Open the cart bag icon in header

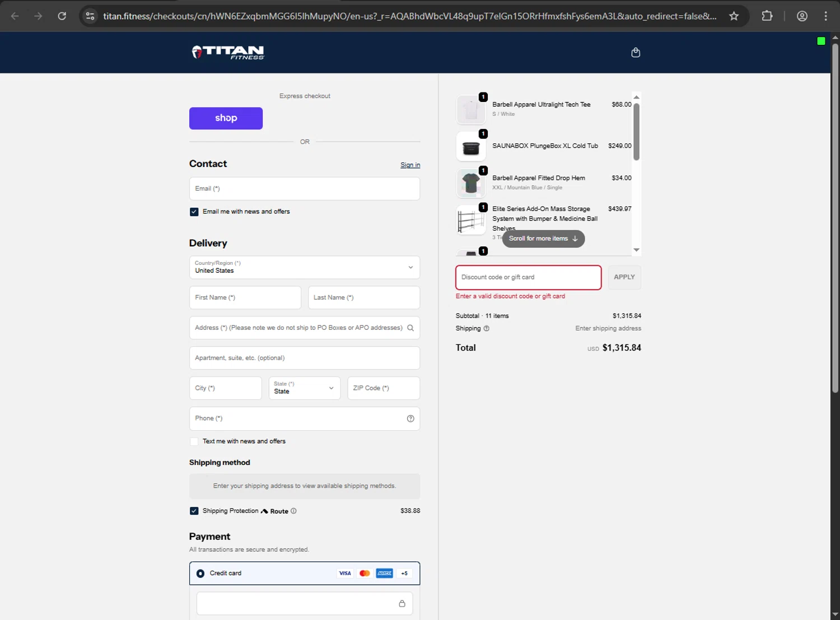pos(636,53)
